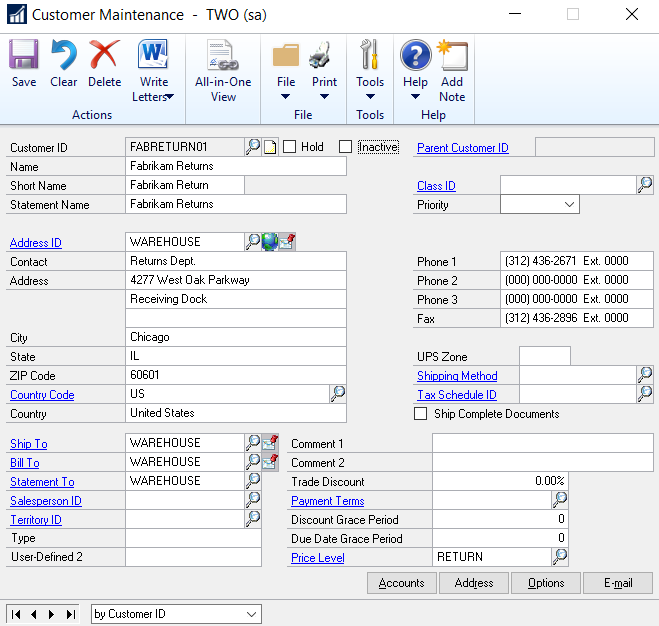Go to next record arrow

(x=51, y=614)
